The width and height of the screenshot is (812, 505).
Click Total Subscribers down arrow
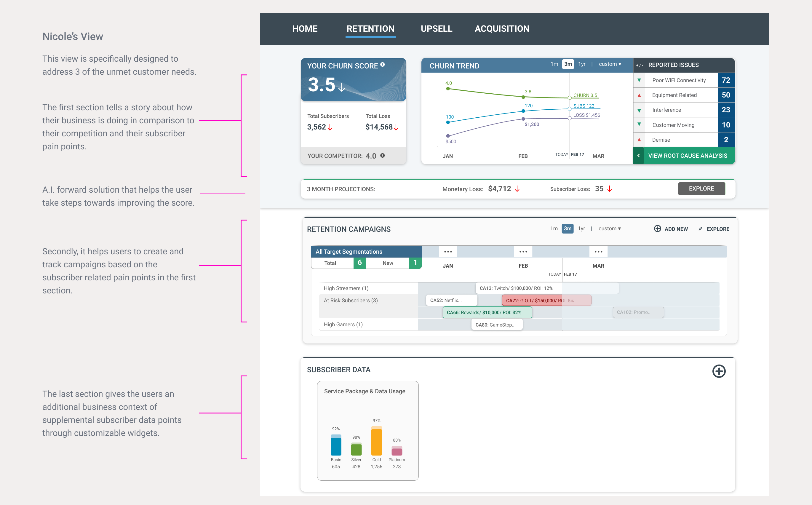coord(330,127)
